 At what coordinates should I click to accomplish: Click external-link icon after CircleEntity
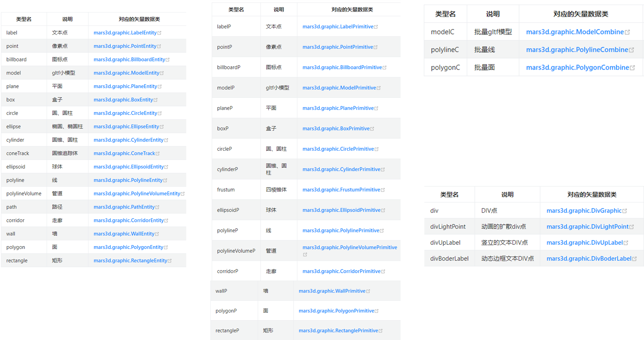(x=160, y=113)
